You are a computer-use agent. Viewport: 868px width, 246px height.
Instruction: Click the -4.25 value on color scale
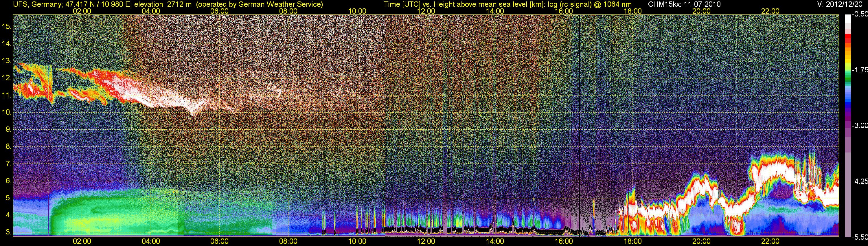tap(860, 181)
